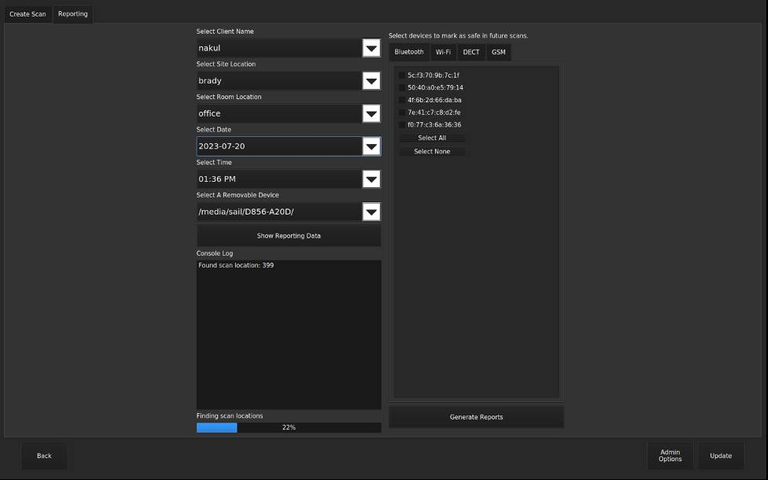Enable the 7e:41:c7:c8:d2:fe device checkbox
The width and height of the screenshot is (768, 480).
pyautogui.click(x=402, y=113)
